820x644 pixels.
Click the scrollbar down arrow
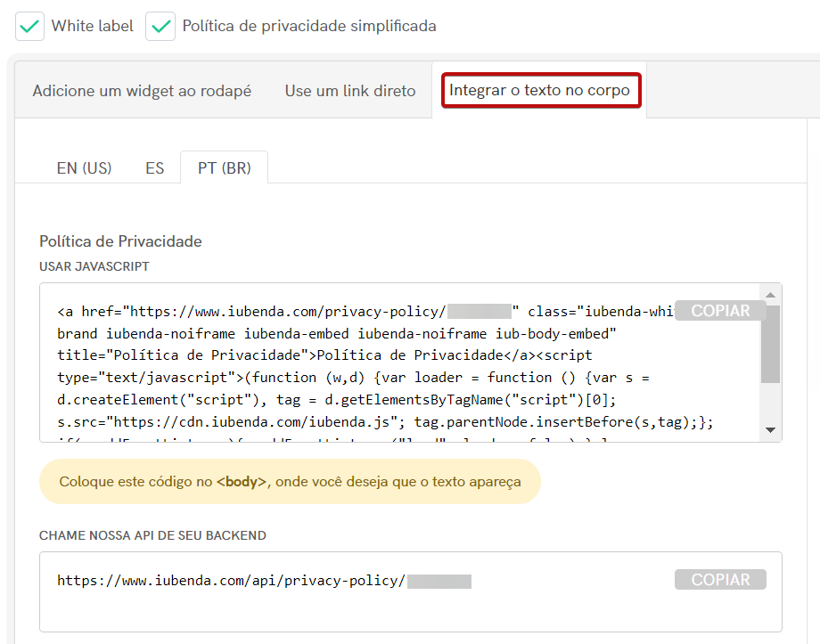768,430
